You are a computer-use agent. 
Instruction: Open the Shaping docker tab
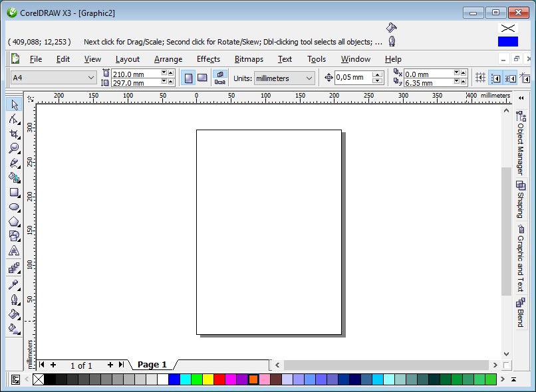click(521, 199)
